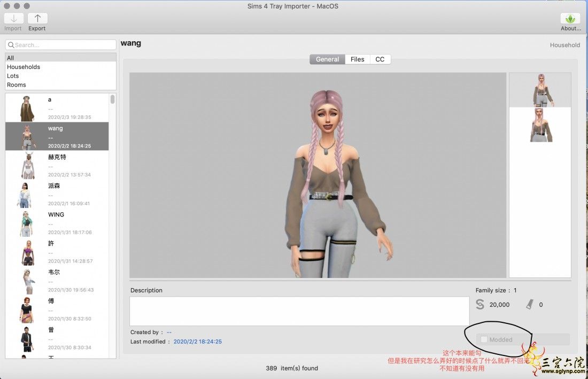This screenshot has height=379, width=588.
Task: Filter list by Rooms
Action: (61, 84)
